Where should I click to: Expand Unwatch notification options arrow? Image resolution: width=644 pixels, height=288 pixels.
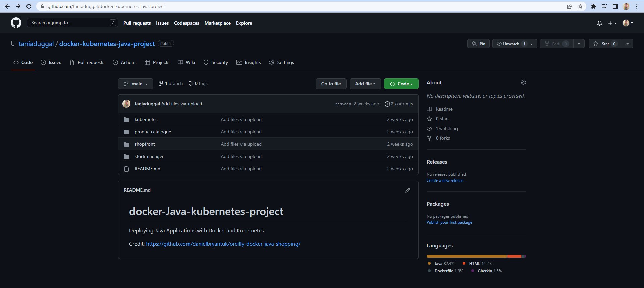(x=532, y=44)
